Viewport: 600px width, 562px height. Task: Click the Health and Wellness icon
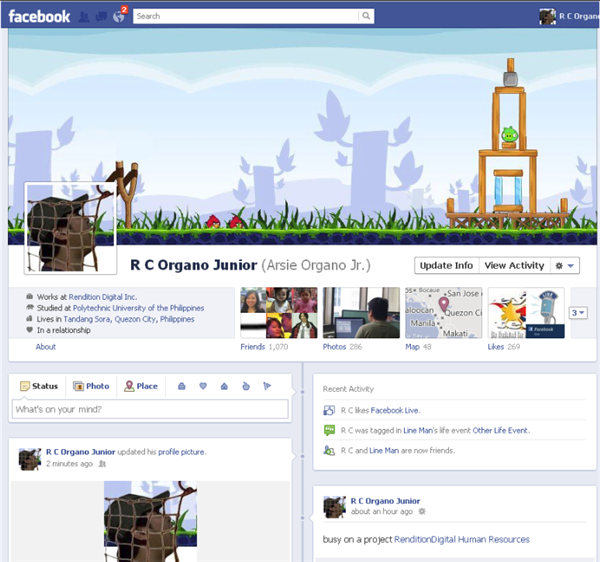click(x=246, y=386)
